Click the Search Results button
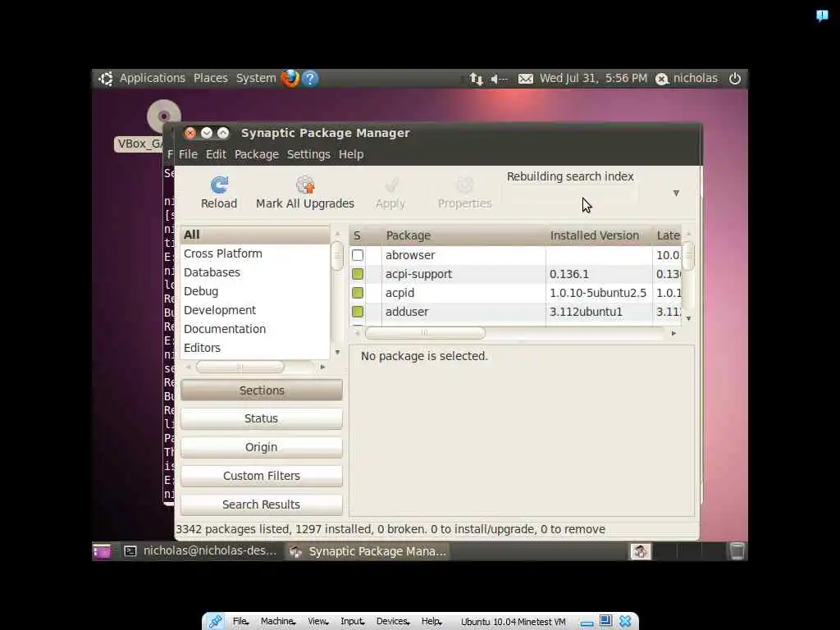This screenshot has height=630, width=840. pyautogui.click(x=262, y=504)
